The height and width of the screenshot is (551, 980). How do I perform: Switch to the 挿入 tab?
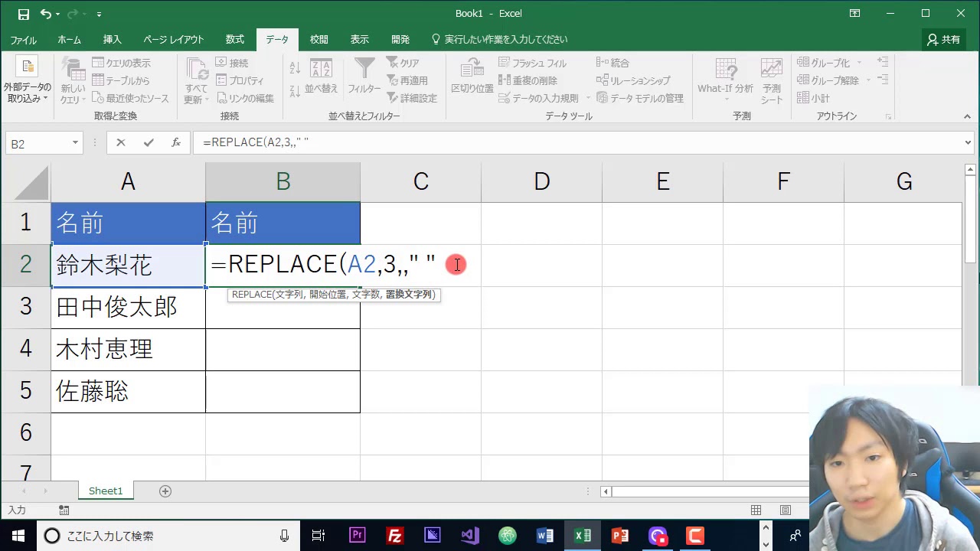[x=113, y=40]
